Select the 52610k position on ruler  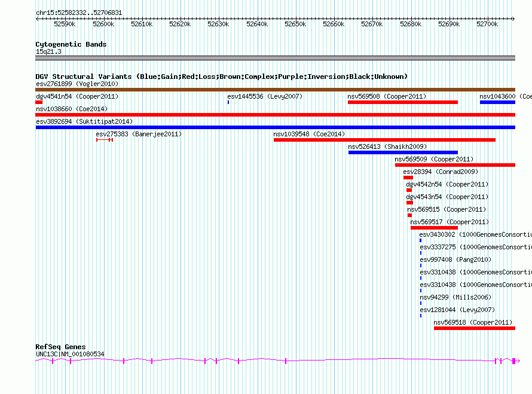pos(142,24)
